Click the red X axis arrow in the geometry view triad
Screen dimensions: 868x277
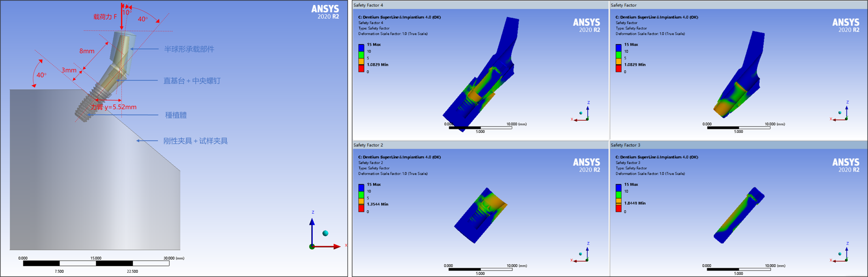point(327,246)
